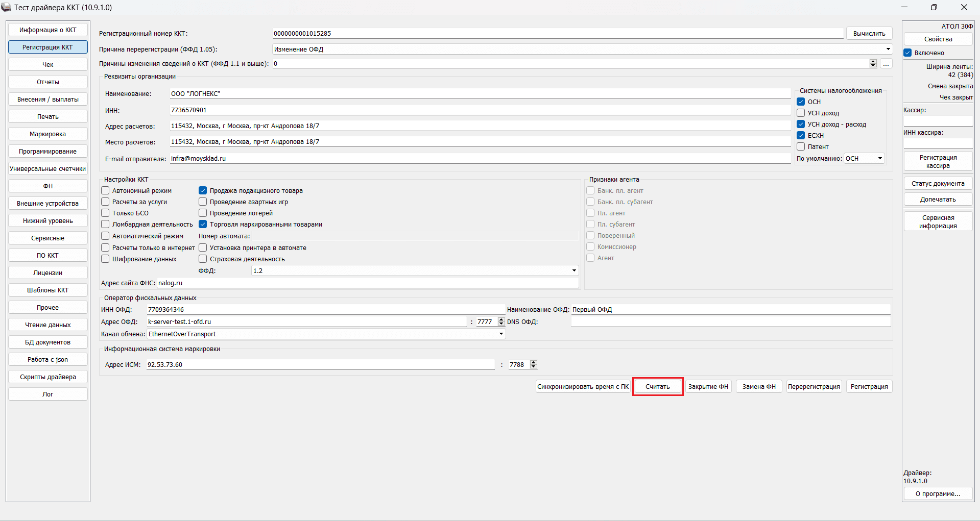
Task: Expand the ФФД version dropdown
Action: pyautogui.click(x=574, y=270)
